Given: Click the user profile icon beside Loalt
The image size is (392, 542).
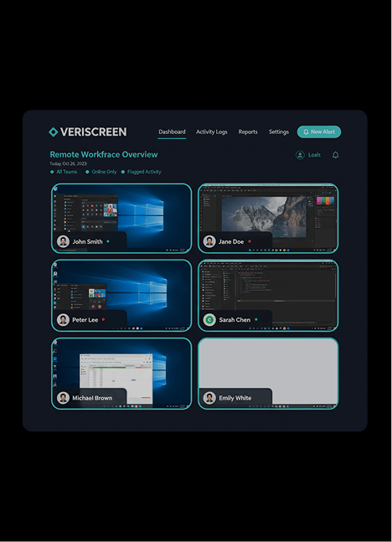Looking at the screenshot, I should point(300,155).
